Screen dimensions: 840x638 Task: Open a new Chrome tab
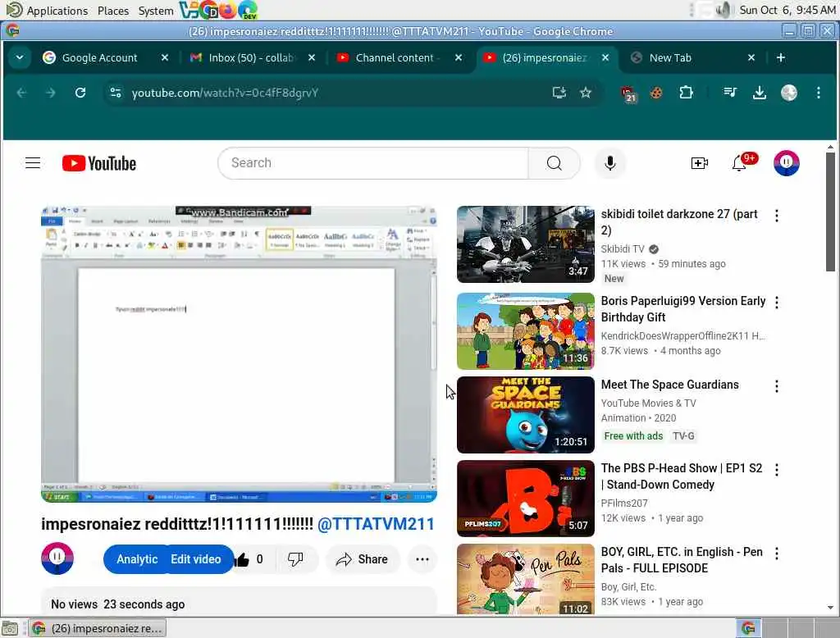[781, 57]
